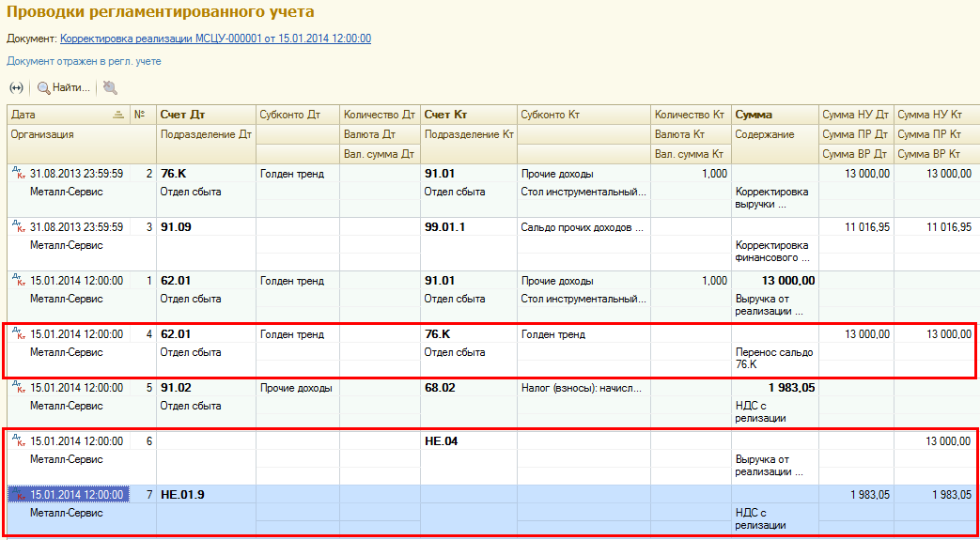Image resolution: width=980 pixels, height=540 pixels.
Task: Click the Субконто Дт column header
Action: tap(298, 115)
